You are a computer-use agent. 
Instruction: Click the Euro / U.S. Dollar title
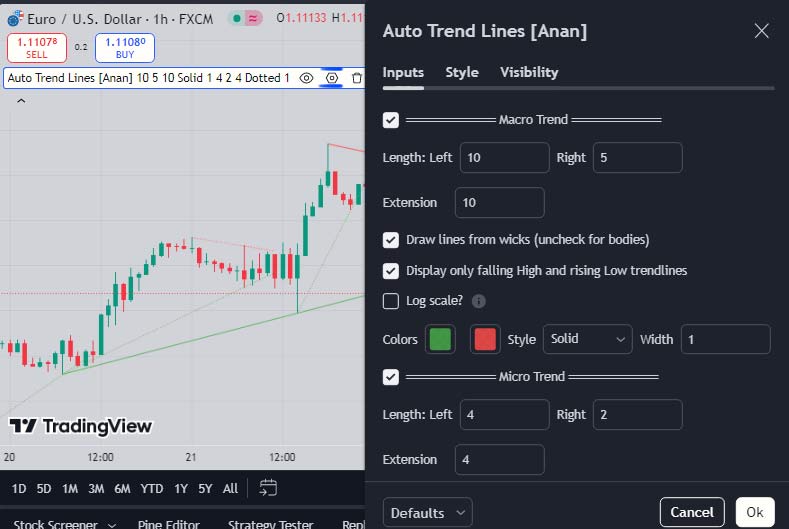84,19
